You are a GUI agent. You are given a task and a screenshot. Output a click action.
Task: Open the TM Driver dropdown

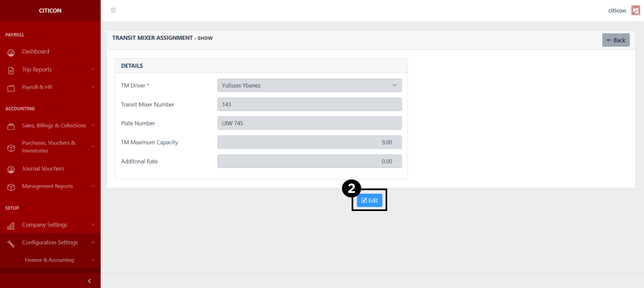(x=309, y=85)
